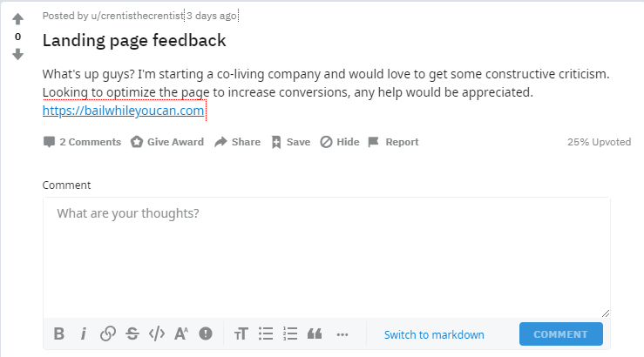
Task: Switch to markdown editor mode
Action: coord(434,335)
